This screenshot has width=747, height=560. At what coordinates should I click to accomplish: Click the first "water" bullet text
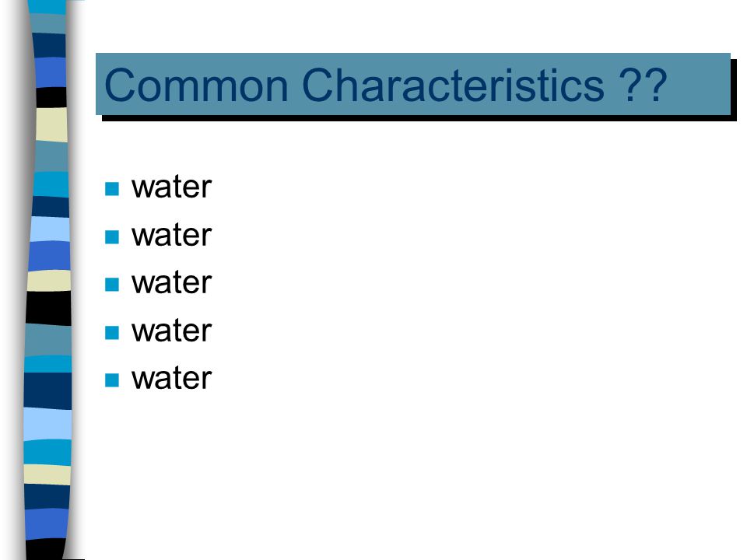(x=171, y=187)
